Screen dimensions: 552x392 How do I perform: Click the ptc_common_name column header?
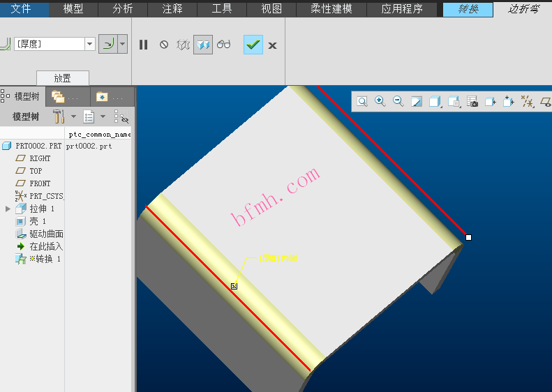coord(99,135)
